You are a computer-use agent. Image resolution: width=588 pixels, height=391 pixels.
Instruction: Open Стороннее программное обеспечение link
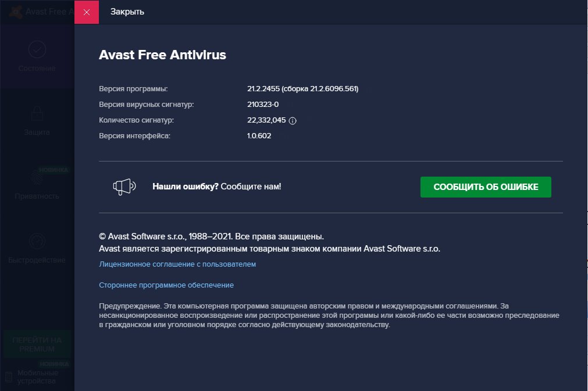click(x=166, y=285)
